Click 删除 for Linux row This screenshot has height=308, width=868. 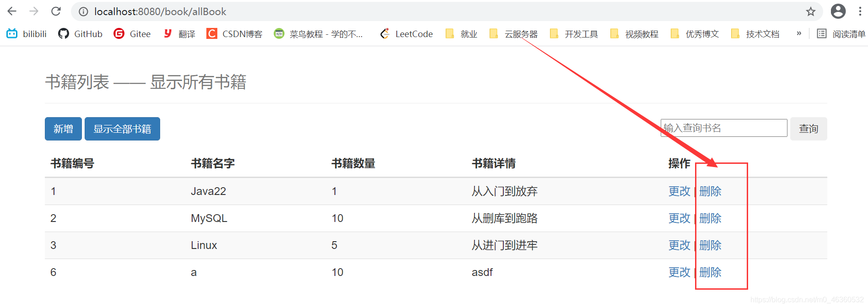pos(710,245)
